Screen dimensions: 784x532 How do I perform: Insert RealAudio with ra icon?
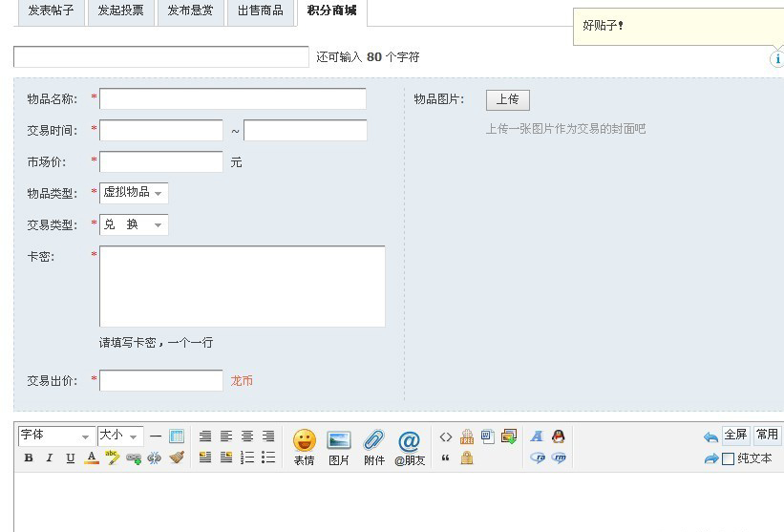538,458
